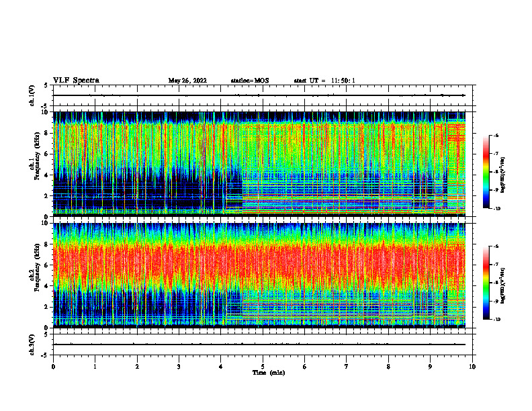Click the "5" tick label on time axis

click(263, 367)
